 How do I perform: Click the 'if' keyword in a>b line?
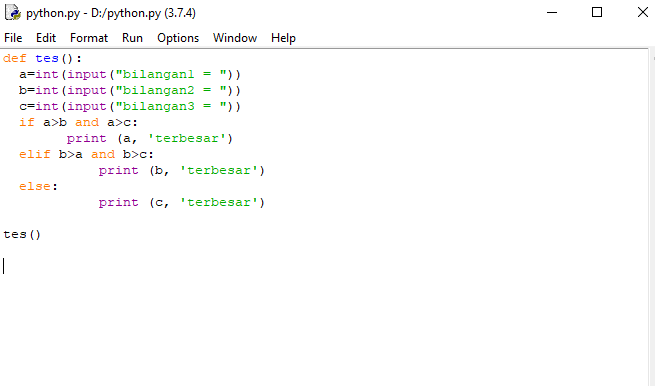(x=27, y=122)
